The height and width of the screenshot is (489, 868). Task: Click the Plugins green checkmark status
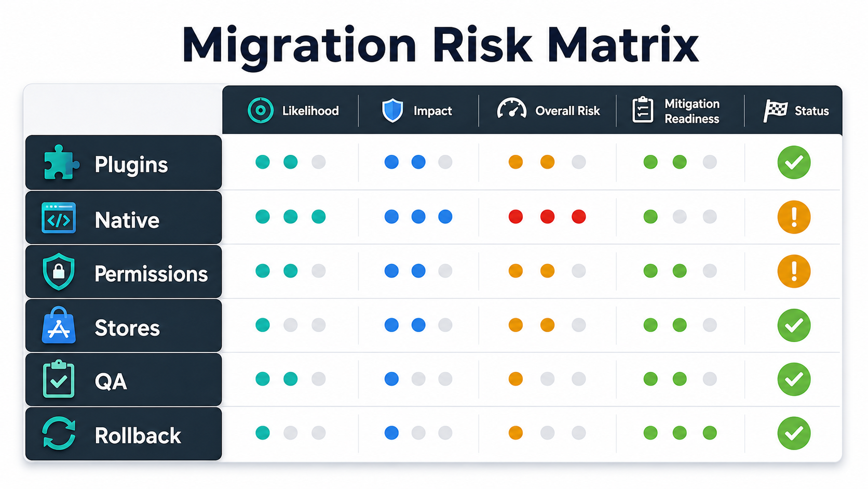(x=794, y=163)
